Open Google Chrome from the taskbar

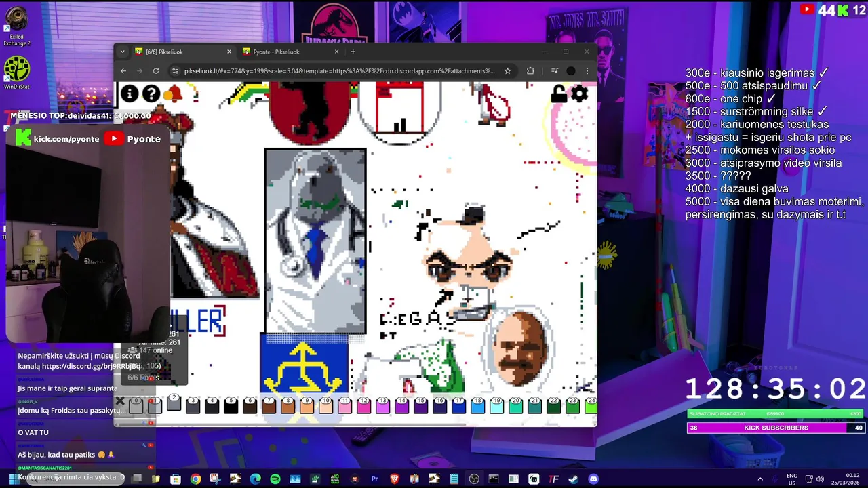click(x=195, y=479)
